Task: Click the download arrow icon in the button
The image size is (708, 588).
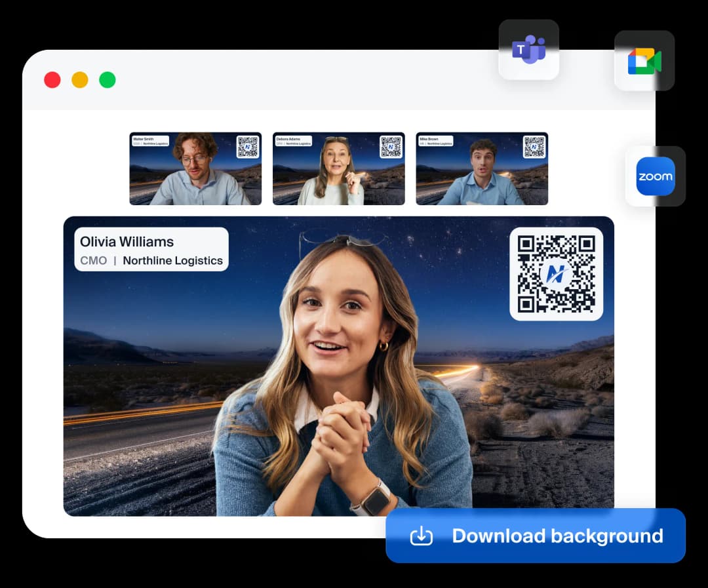Action: click(x=422, y=536)
